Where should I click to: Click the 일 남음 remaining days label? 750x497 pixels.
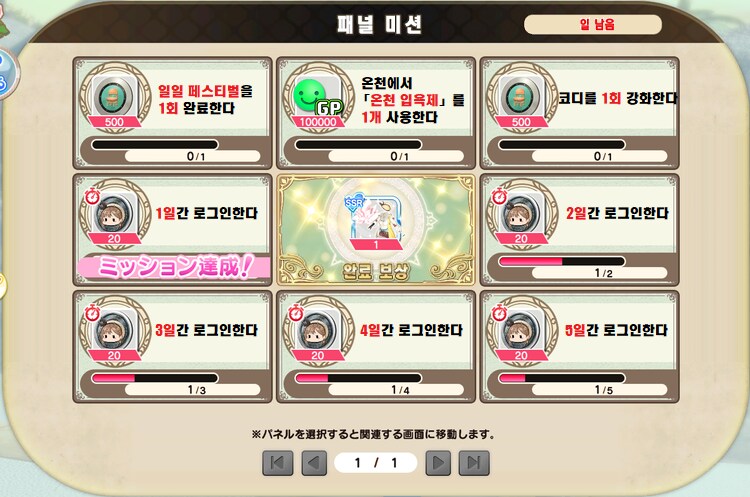(x=593, y=24)
